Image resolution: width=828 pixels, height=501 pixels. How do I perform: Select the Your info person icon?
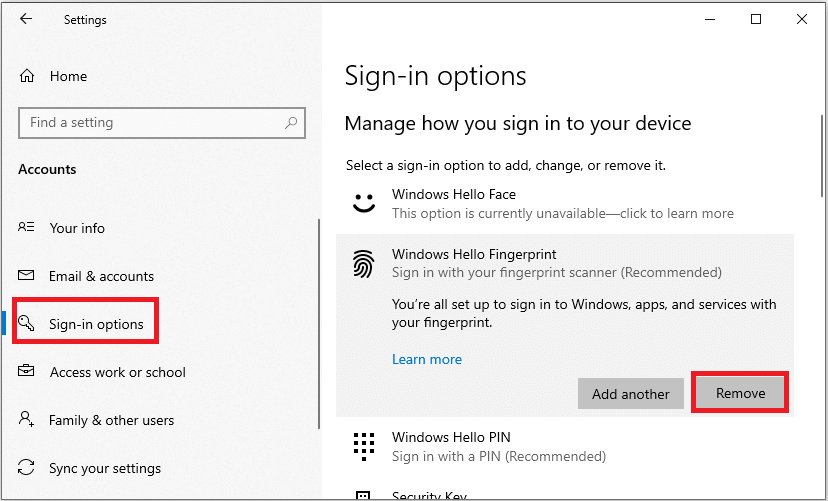tap(26, 228)
